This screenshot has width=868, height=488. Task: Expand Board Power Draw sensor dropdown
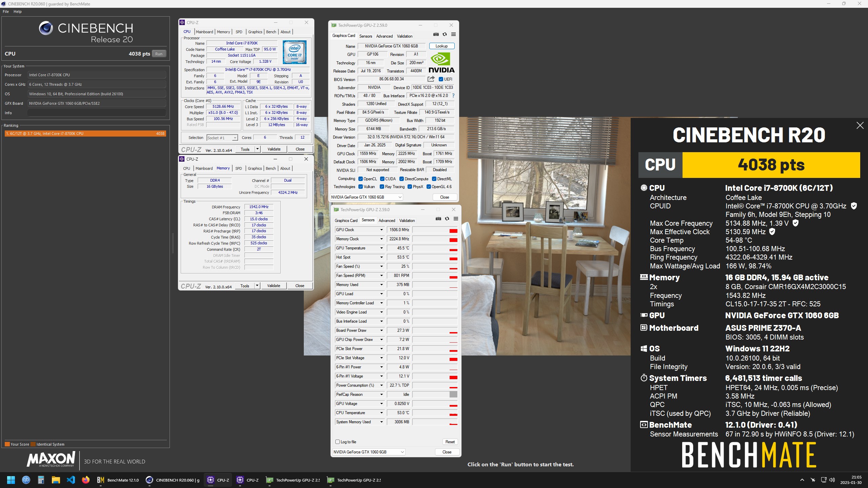(381, 330)
